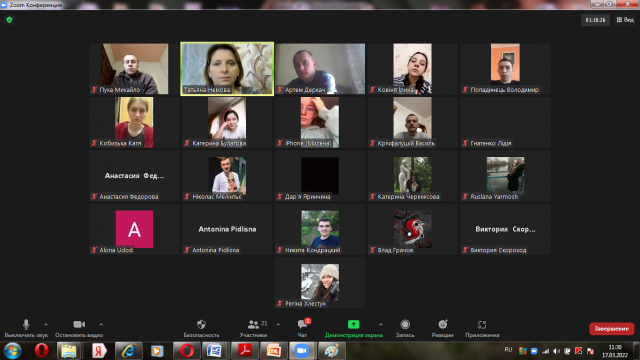Click the red End meeting button
This screenshot has width=640, height=360.
pyautogui.click(x=611, y=329)
